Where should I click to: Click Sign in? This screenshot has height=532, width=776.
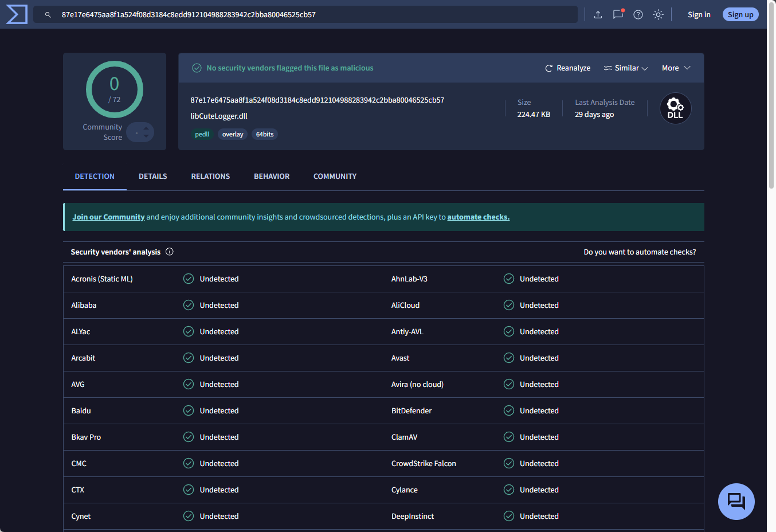point(699,15)
